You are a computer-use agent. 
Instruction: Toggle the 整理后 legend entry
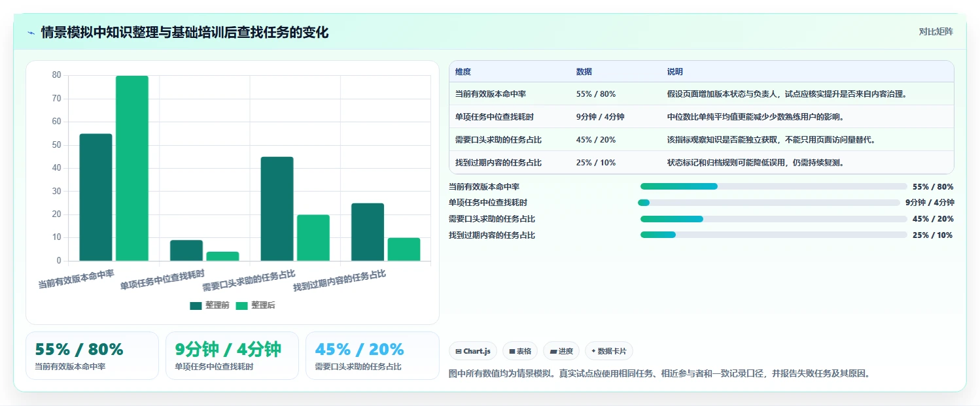(x=255, y=305)
